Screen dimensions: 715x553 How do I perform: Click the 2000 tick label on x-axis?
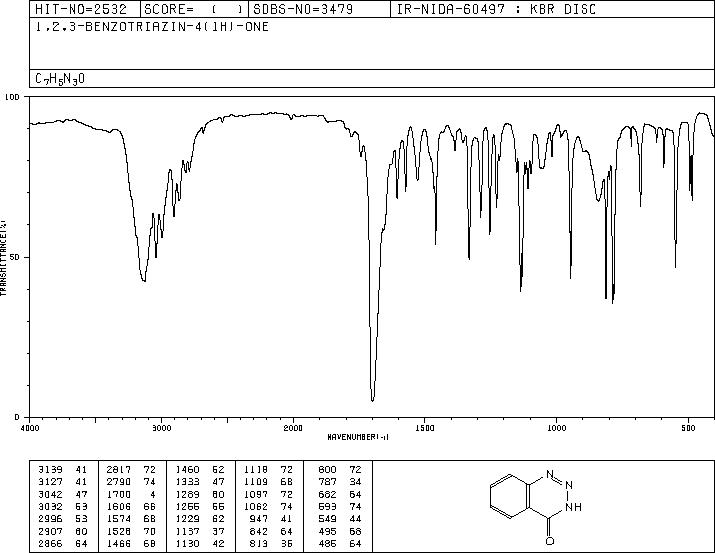tap(293, 428)
